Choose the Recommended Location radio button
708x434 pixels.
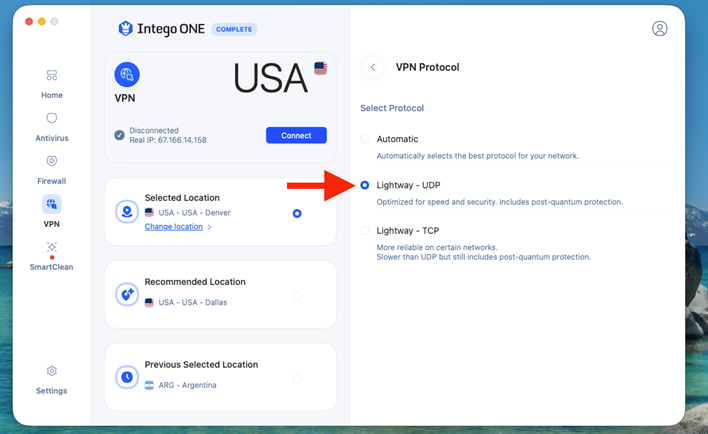click(297, 296)
